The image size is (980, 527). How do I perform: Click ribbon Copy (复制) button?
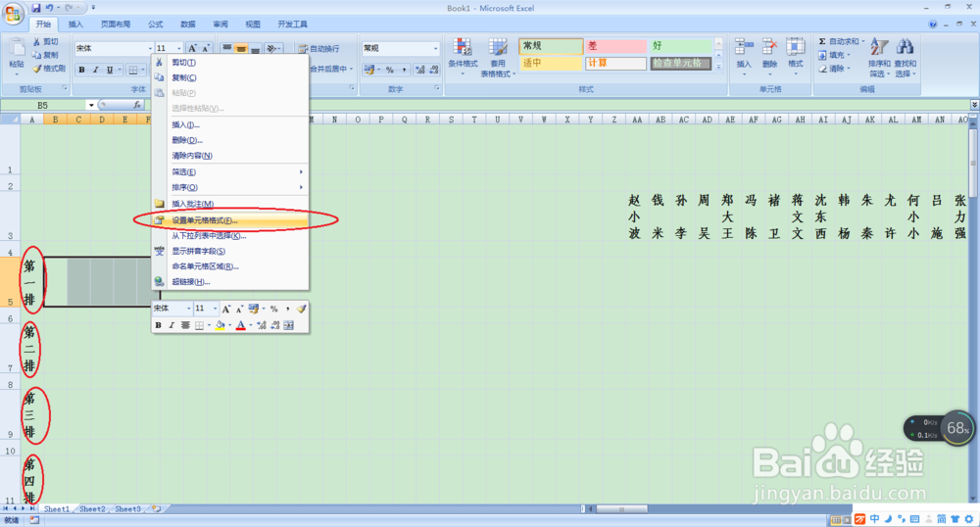[x=46, y=55]
